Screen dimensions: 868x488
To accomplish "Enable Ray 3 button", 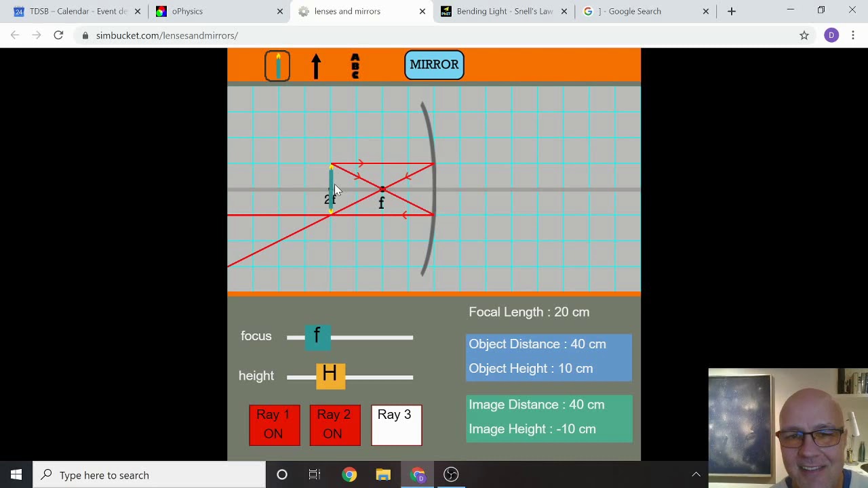I will [396, 425].
